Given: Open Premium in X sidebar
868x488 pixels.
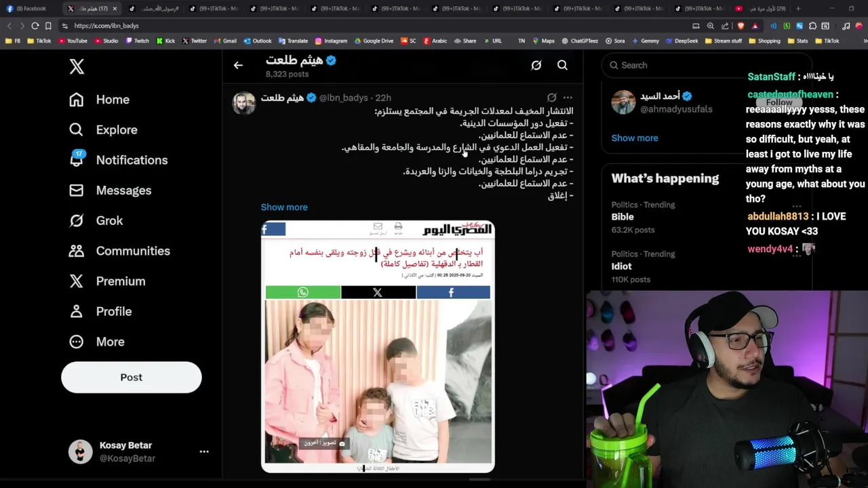Looking at the screenshot, I should tap(107, 281).
